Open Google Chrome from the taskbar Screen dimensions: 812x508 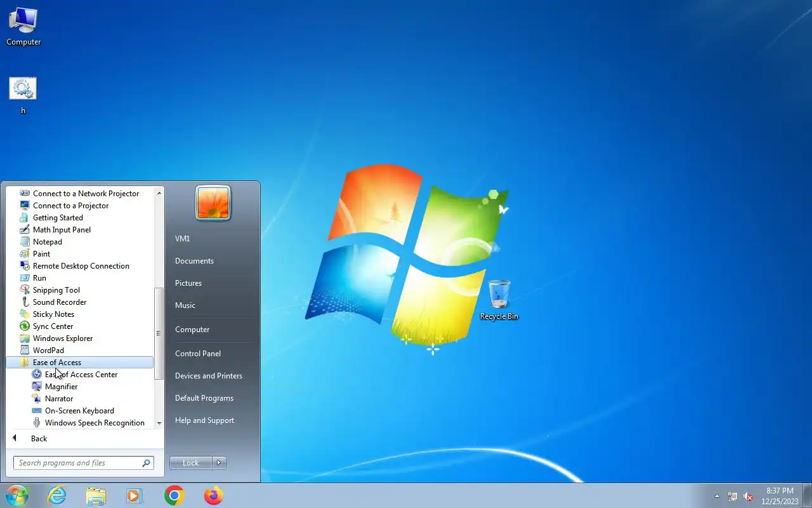pos(174,495)
